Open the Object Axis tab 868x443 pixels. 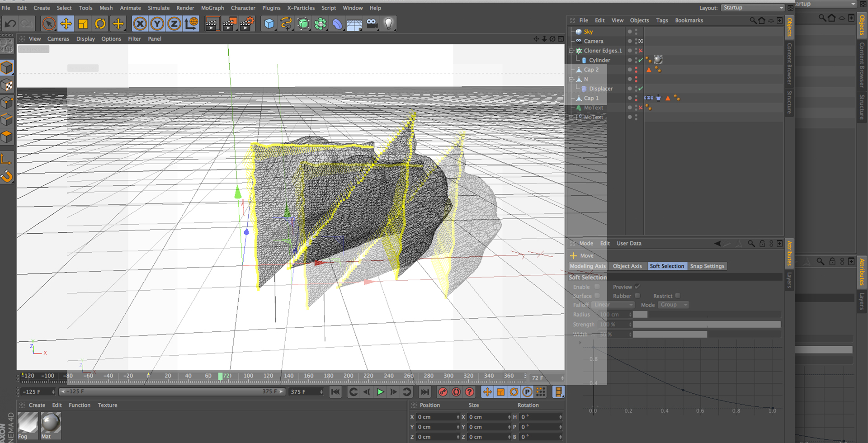click(627, 266)
